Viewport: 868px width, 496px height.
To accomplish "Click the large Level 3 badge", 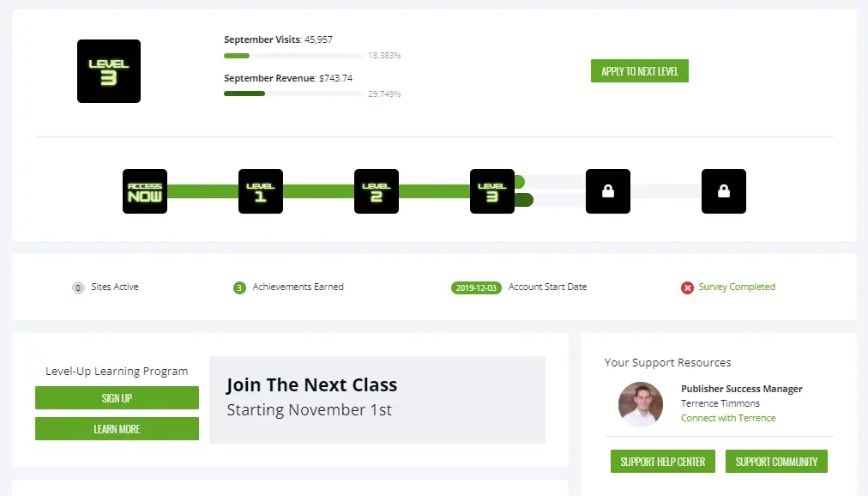I will pos(108,71).
